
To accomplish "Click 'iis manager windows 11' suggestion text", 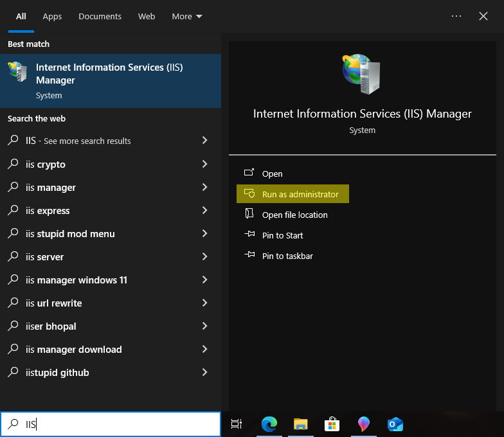I will pyautogui.click(x=76, y=280).
